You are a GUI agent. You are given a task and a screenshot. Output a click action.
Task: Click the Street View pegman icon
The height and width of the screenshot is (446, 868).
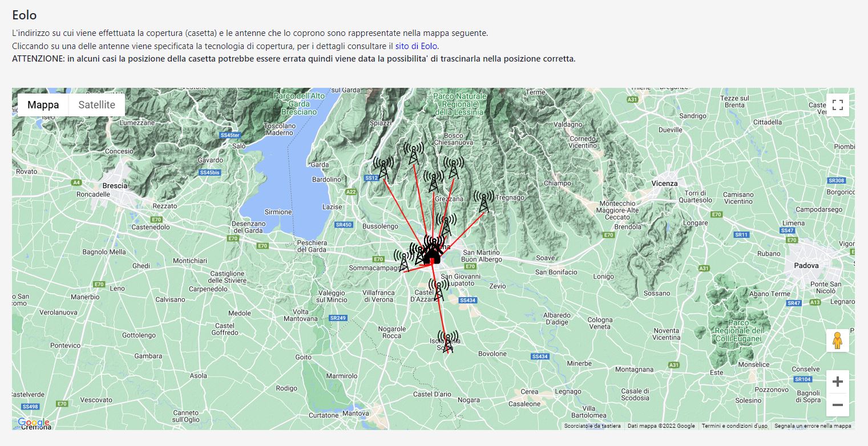[x=837, y=340]
